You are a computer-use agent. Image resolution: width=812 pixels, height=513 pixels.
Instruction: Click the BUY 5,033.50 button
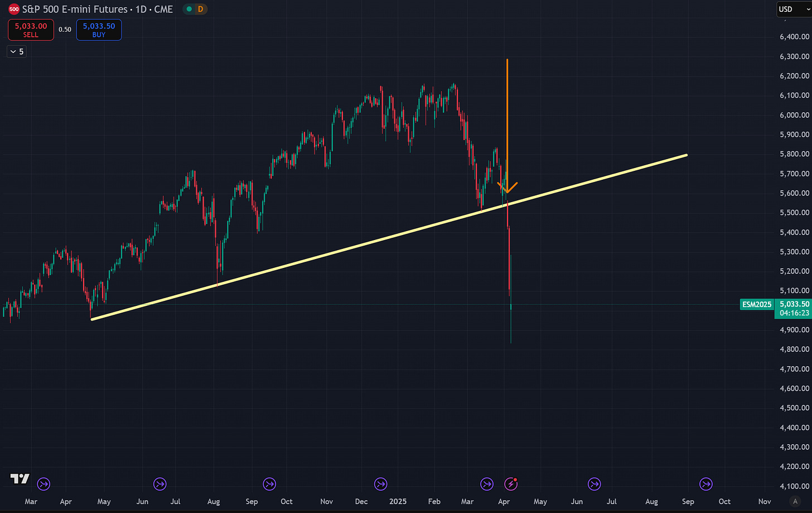coord(99,30)
